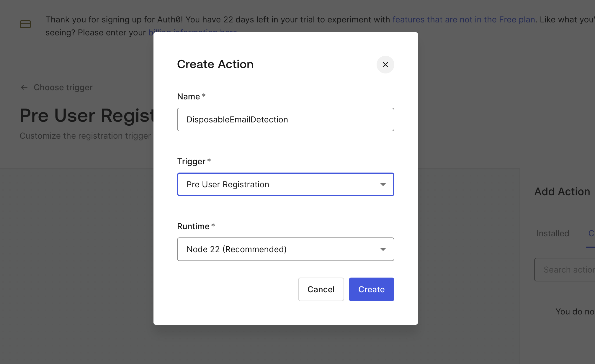Click Choose trigger to go back
The width and height of the screenshot is (595, 364).
point(63,87)
